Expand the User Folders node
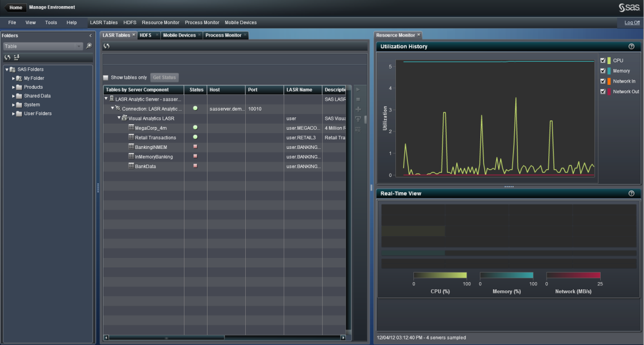This screenshot has width=644, height=345. 13,114
